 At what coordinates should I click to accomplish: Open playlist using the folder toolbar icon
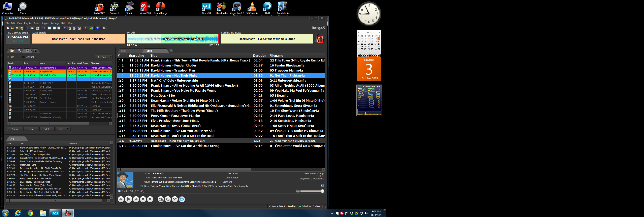(x=12, y=28)
